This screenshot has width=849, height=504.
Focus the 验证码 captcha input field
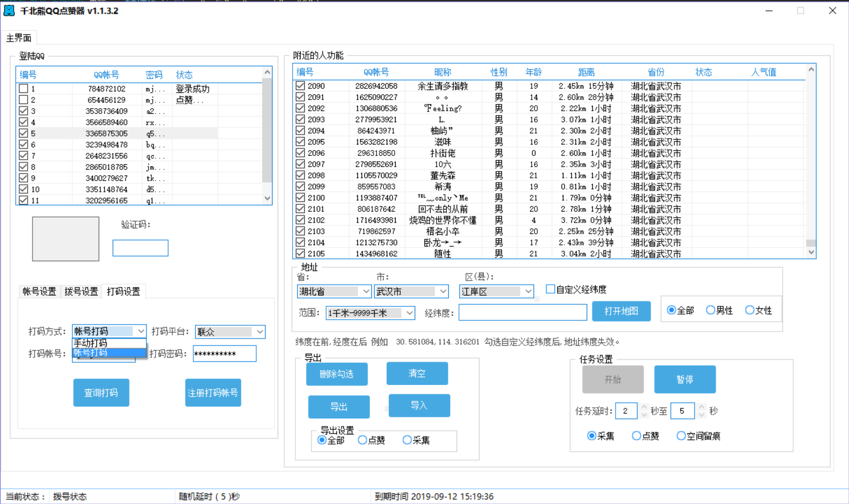click(140, 248)
